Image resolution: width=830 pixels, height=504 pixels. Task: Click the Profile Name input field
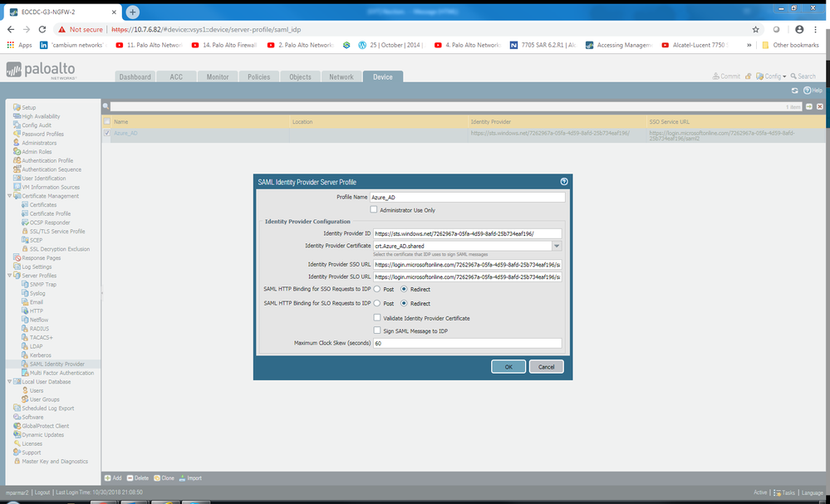pyautogui.click(x=467, y=198)
